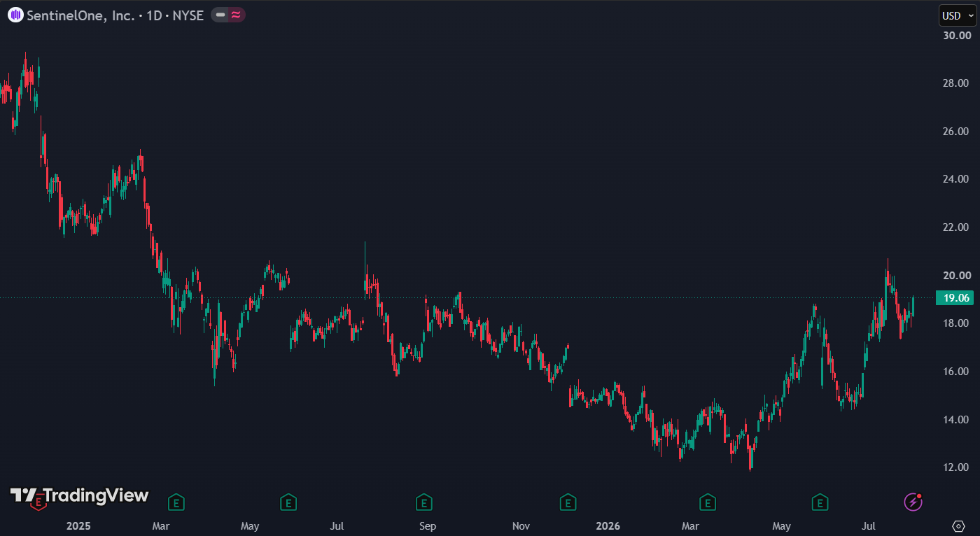Open the earnings marker after Nov
980x536 pixels.
tap(568, 501)
